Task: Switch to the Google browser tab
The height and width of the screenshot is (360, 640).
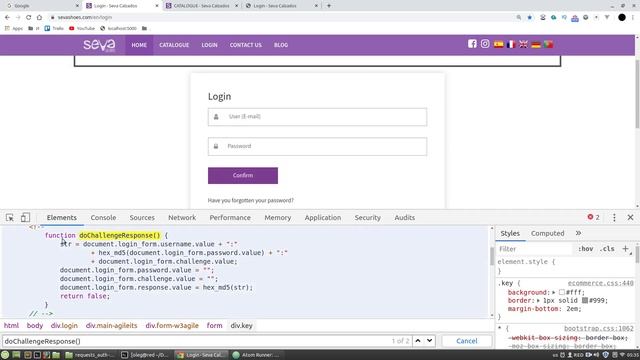Action: point(40,6)
